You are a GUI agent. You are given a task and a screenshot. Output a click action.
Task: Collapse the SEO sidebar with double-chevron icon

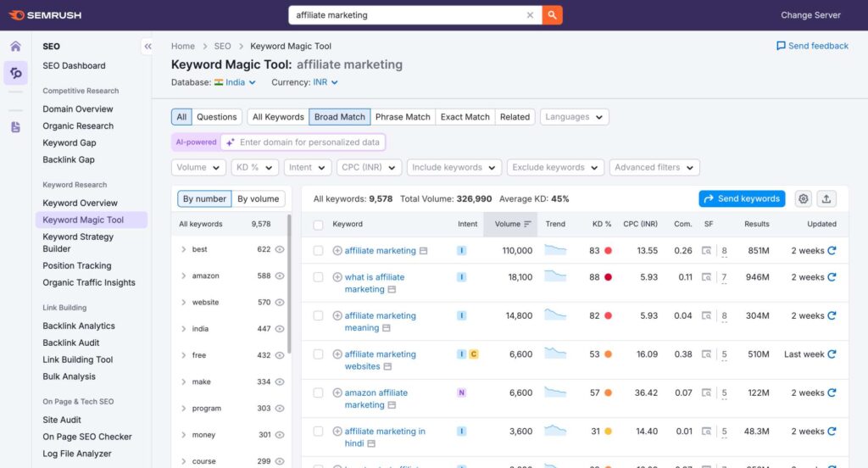(147, 47)
